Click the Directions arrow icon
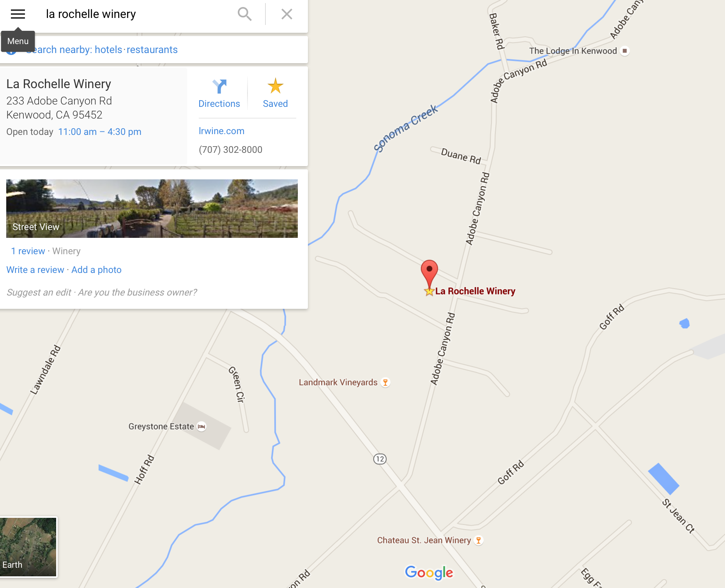725x588 pixels. pyautogui.click(x=219, y=86)
